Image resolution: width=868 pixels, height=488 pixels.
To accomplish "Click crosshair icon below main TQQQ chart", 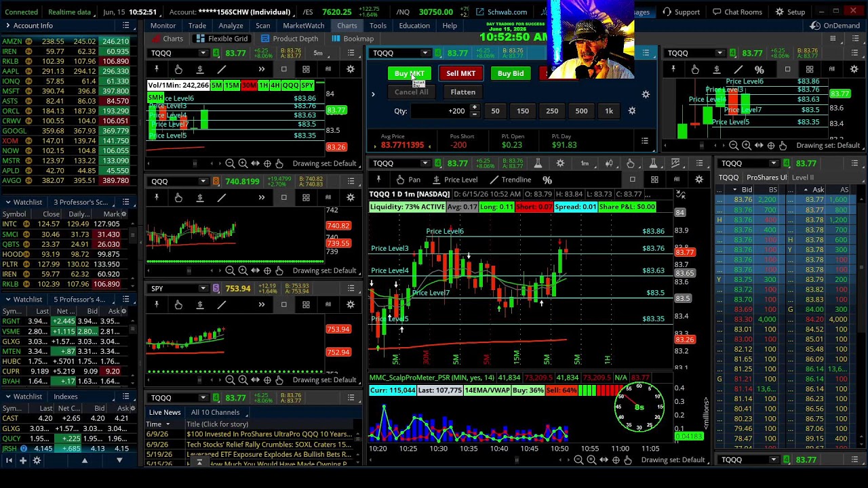I will coord(616,460).
